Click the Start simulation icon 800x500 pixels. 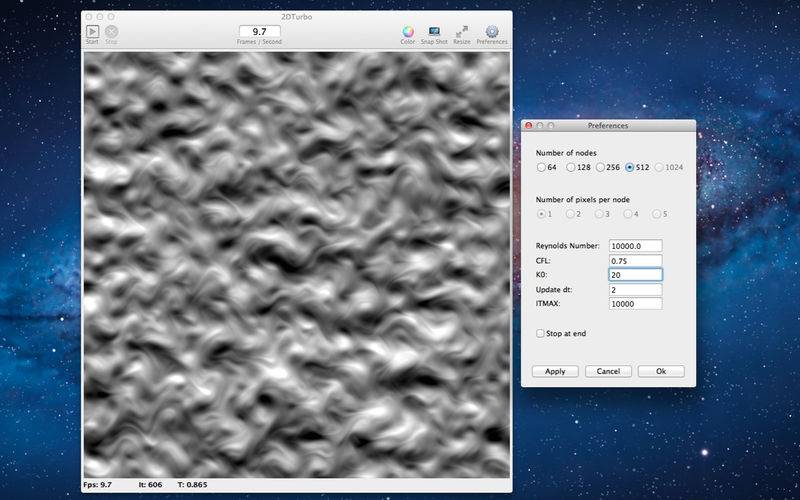coord(92,32)
